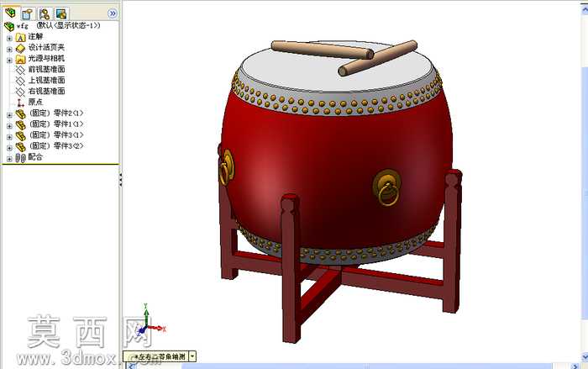The width and height of the screenshot is (588, 369).
Task: Click the 设计活页夹 binder icon
Action: tap(21, 48)
